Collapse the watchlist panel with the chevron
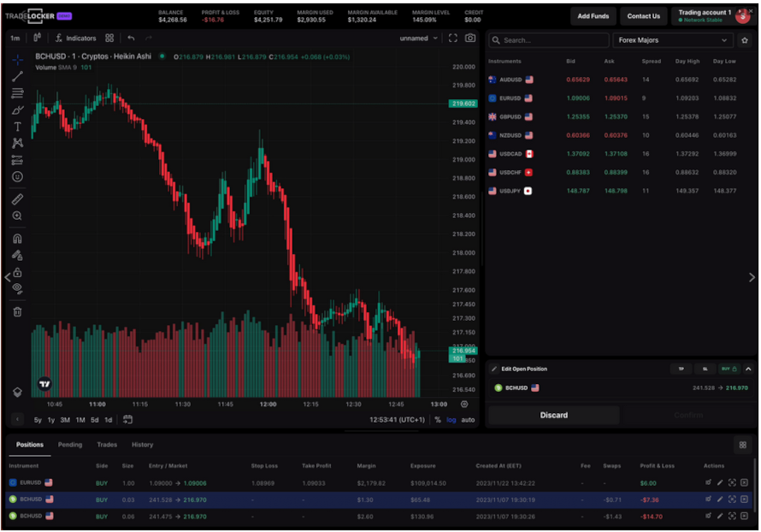The image size is (761, 532). 751,277
